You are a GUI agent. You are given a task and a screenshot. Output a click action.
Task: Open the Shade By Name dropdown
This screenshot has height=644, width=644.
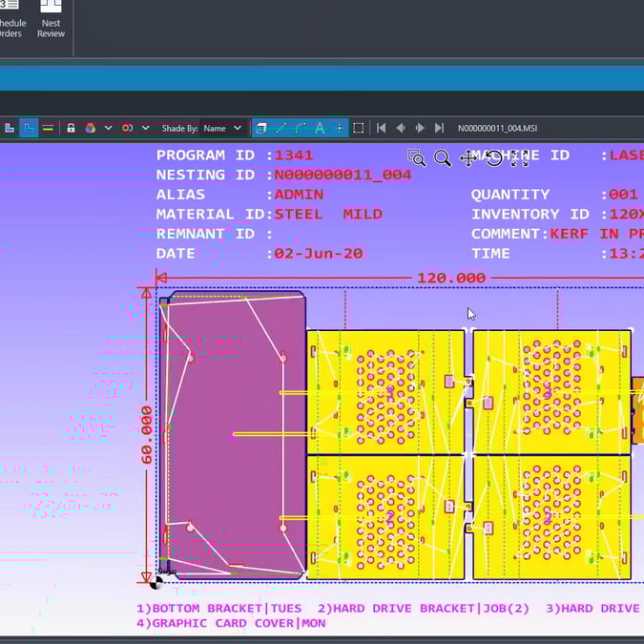click(221, 129)
